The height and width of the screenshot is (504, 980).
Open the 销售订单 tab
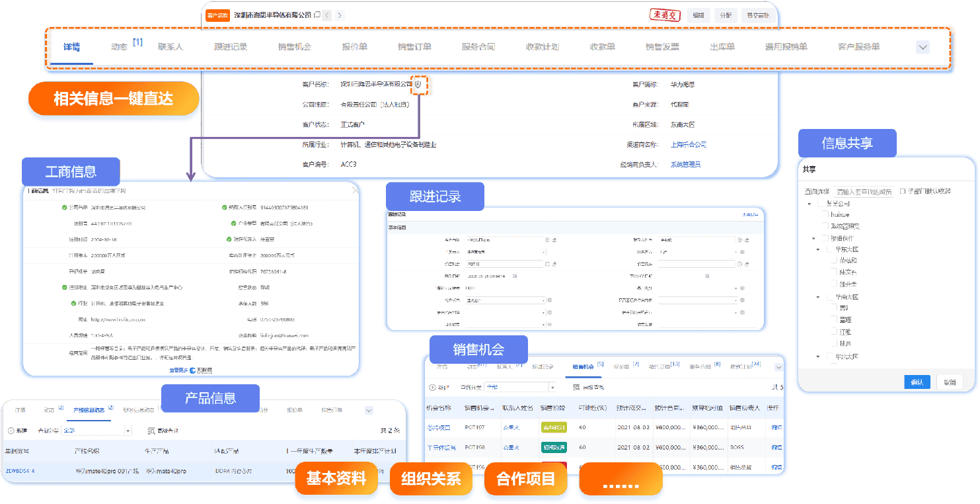coord(414,47)
